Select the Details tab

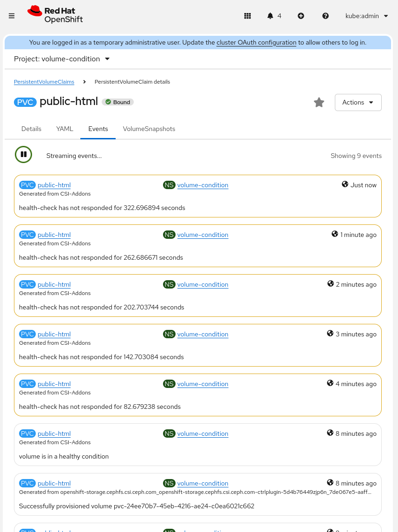pos(31,129)
